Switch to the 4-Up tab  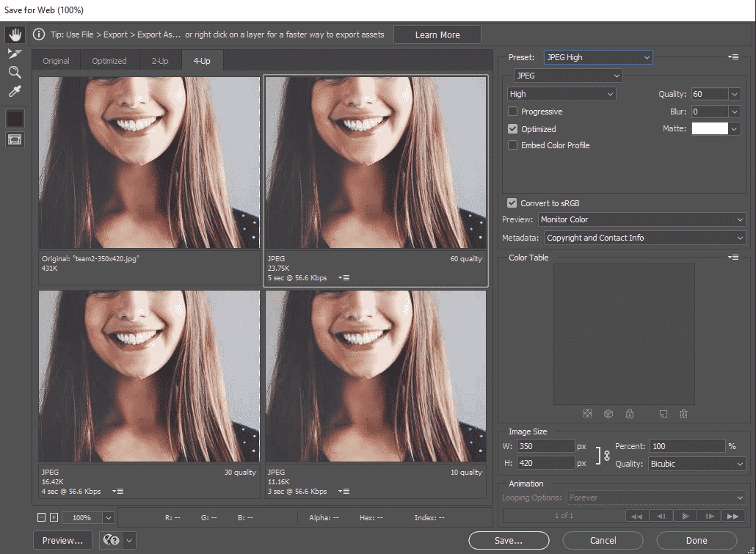202,61
